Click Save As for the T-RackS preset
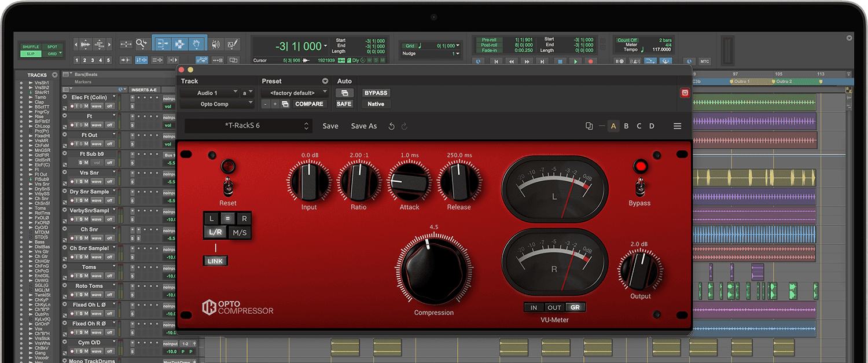The height and width of the screenshot is (363, 868). [x=364, y=126]
